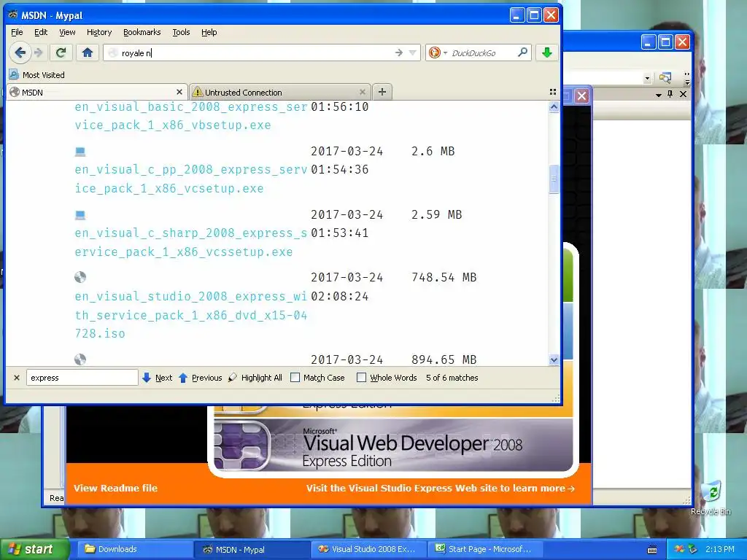The height and width of the screenshot is (560, 747).
Task: Open the Edit menu
Action: click(41, 32)
